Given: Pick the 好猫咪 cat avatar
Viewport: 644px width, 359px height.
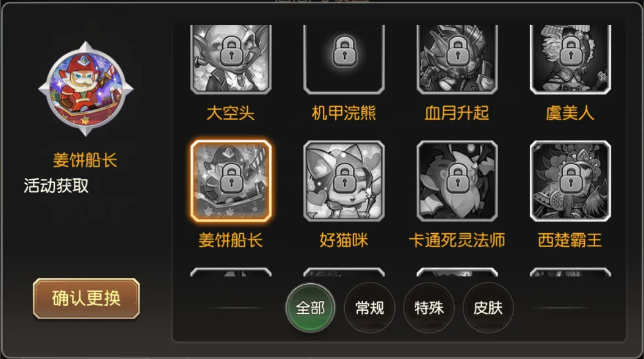Looking at the screenshot, I should click(344, 181).
